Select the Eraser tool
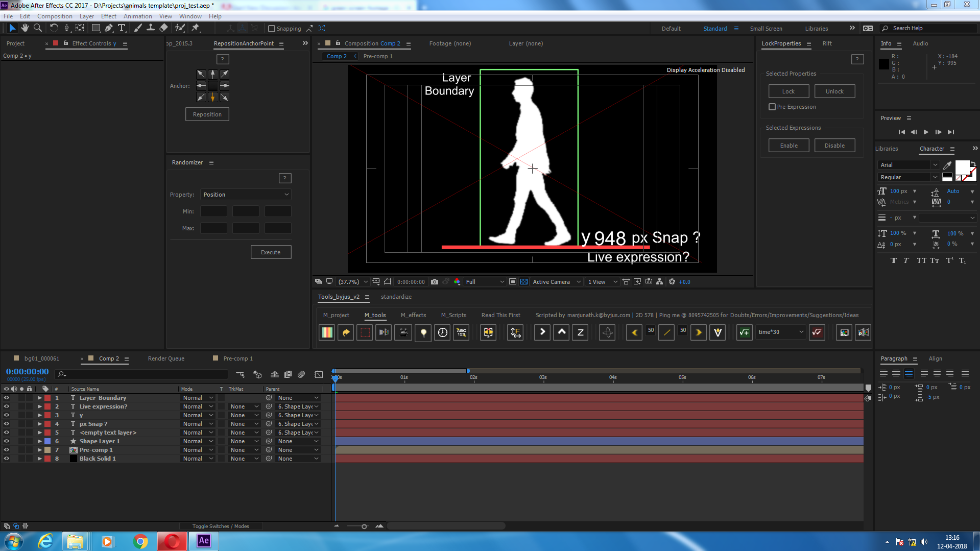Image resolution: width=980 pixels, height=551 pixels. pyautogui.click(x=163, y=28)
